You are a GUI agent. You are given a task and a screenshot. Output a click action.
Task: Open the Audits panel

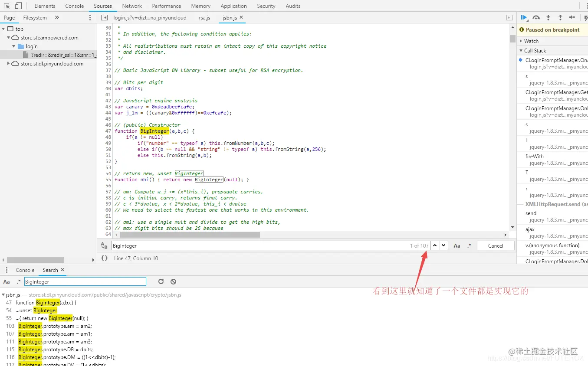[x=293, y=6]
